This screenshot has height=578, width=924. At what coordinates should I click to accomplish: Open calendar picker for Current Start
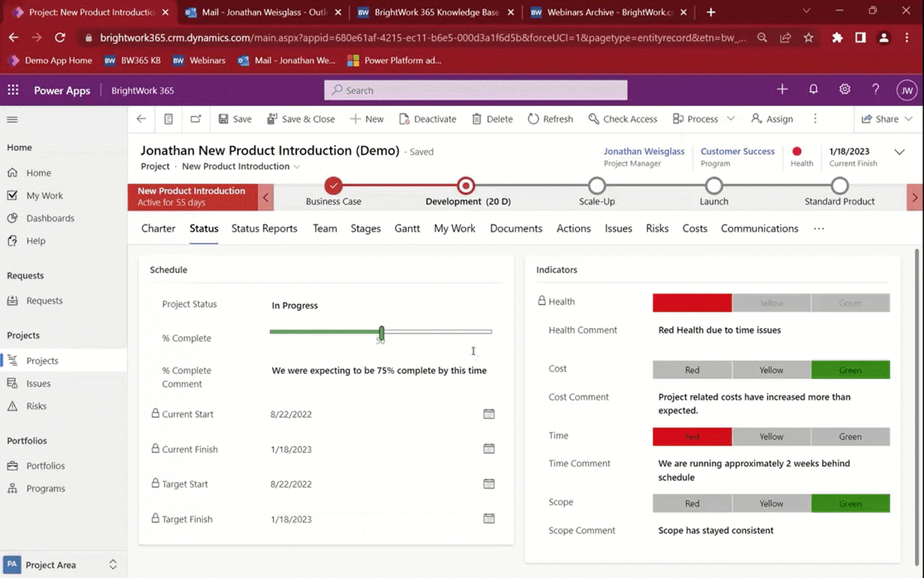pyautogui.click(x=488, y=414)
